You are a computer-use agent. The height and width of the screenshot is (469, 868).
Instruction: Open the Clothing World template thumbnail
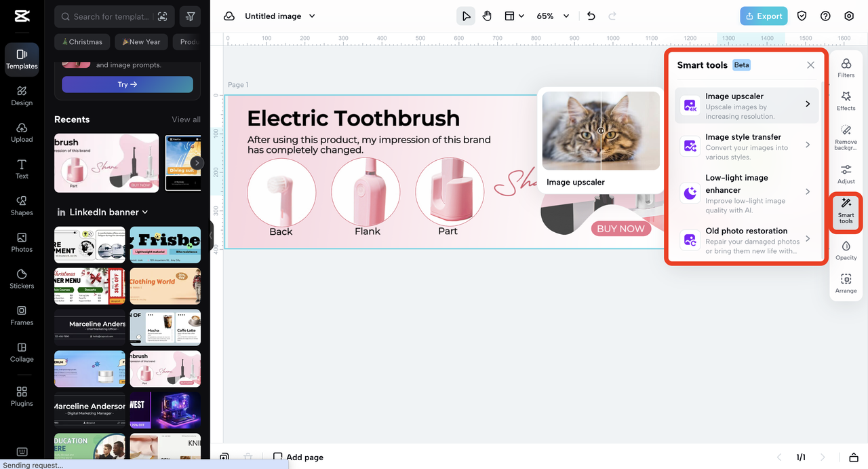[x=165, y=286]
